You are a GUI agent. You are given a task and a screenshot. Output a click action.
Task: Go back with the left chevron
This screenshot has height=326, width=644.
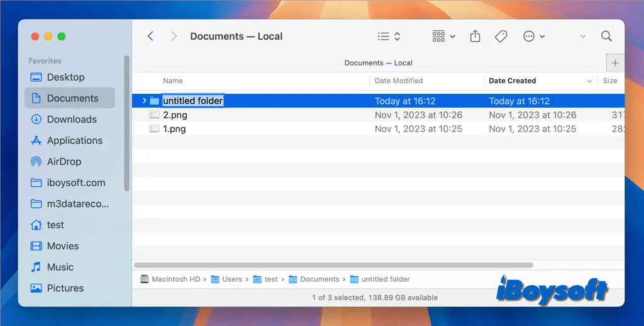pyautogui.click(x=150, y=36)
